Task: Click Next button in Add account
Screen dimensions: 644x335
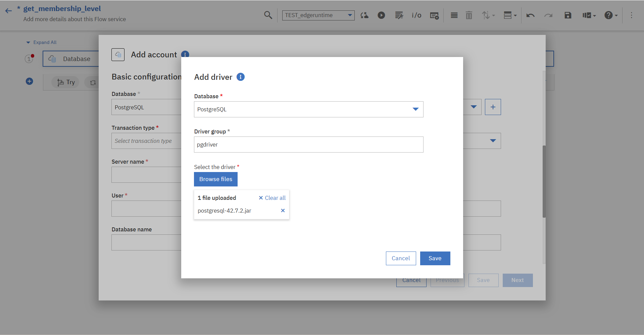Action: [x=518, y=280]
